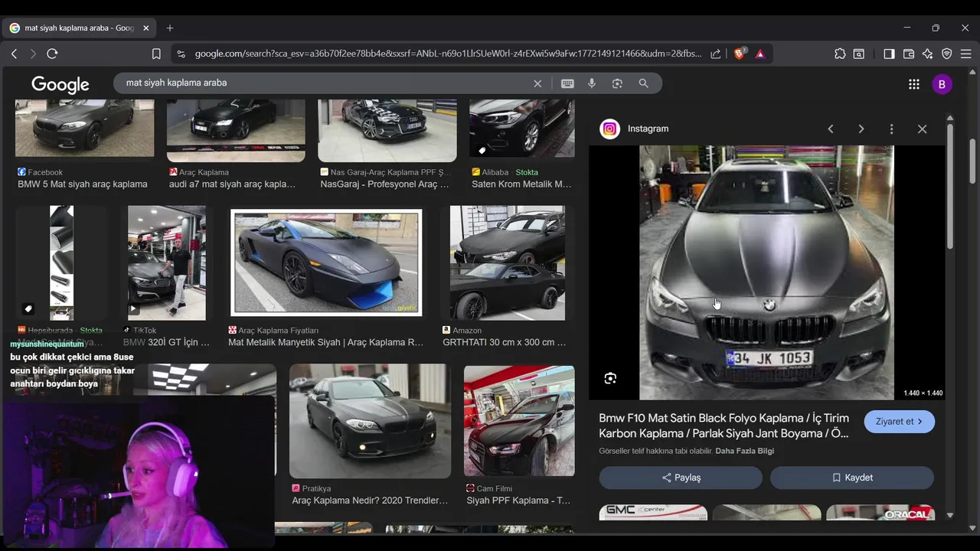Viewport: 980px width, 551px height.
Task: Open the NasGaraj Profesyonel Araç result
Action: [x=387, y=130]
